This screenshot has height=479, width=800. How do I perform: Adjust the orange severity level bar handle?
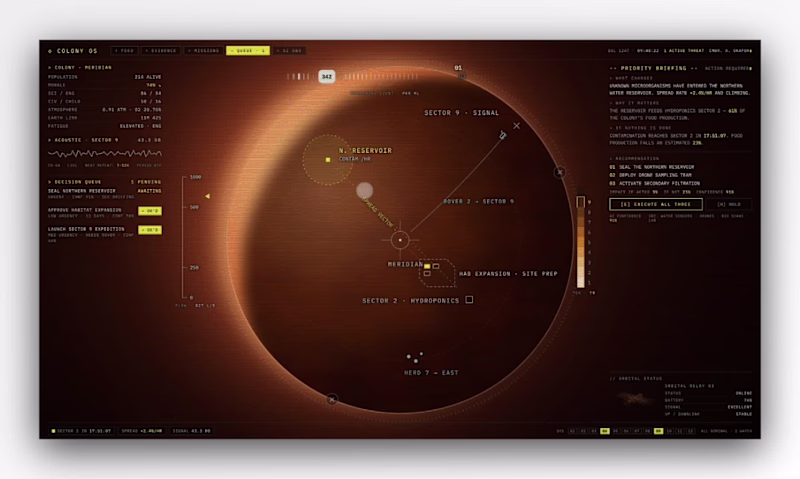(x=581, y=202)
